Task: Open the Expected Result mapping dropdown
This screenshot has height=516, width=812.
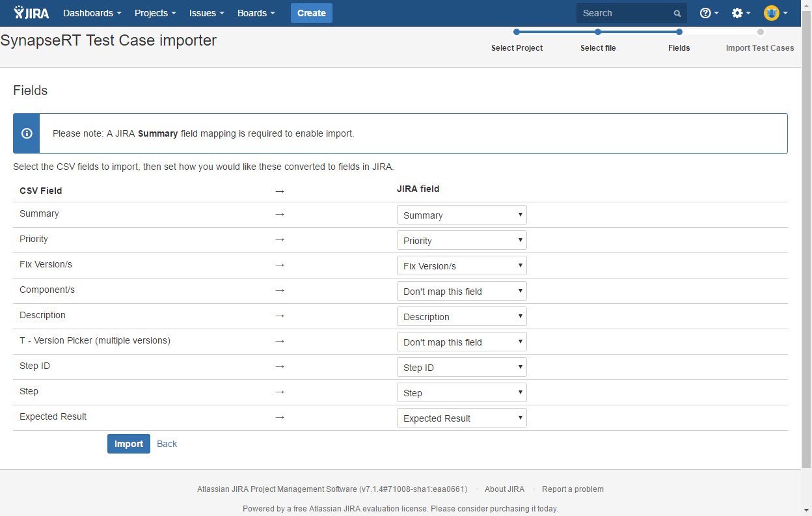Action: (461, 418)
